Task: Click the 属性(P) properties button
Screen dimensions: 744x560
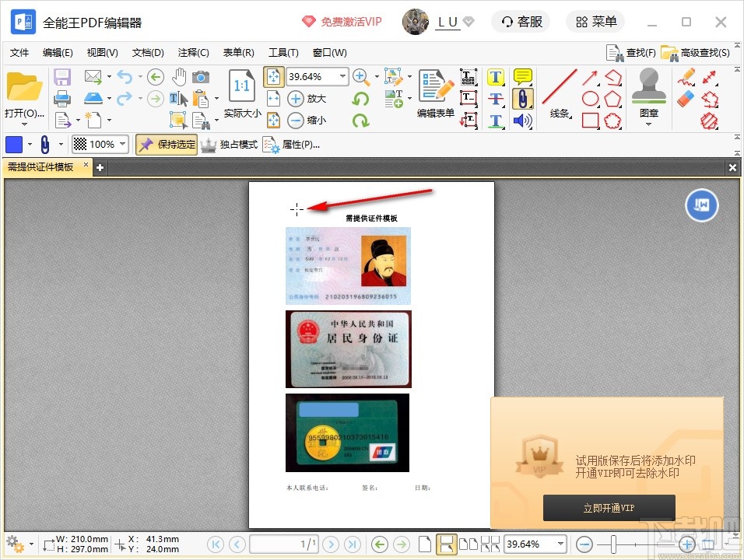Action: 292,144
